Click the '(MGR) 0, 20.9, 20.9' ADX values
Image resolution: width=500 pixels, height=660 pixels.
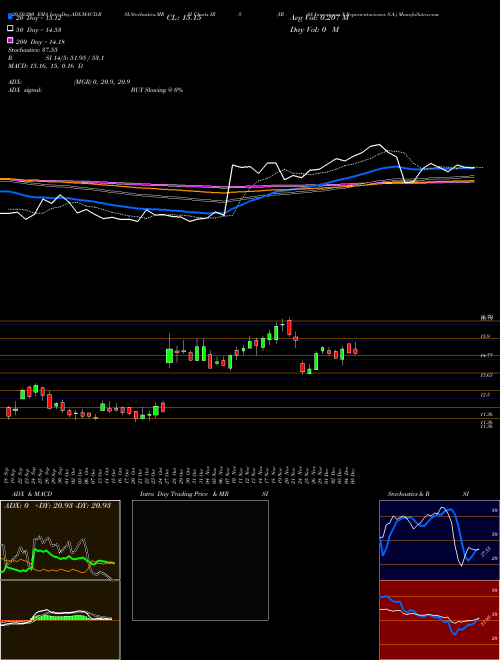[x=102, y=82]
